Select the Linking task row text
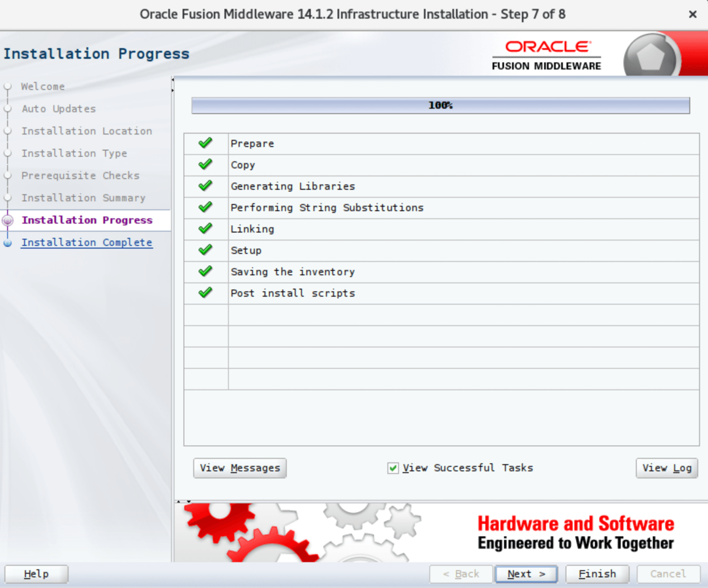 pyautogui.click(x=252, y=229)
